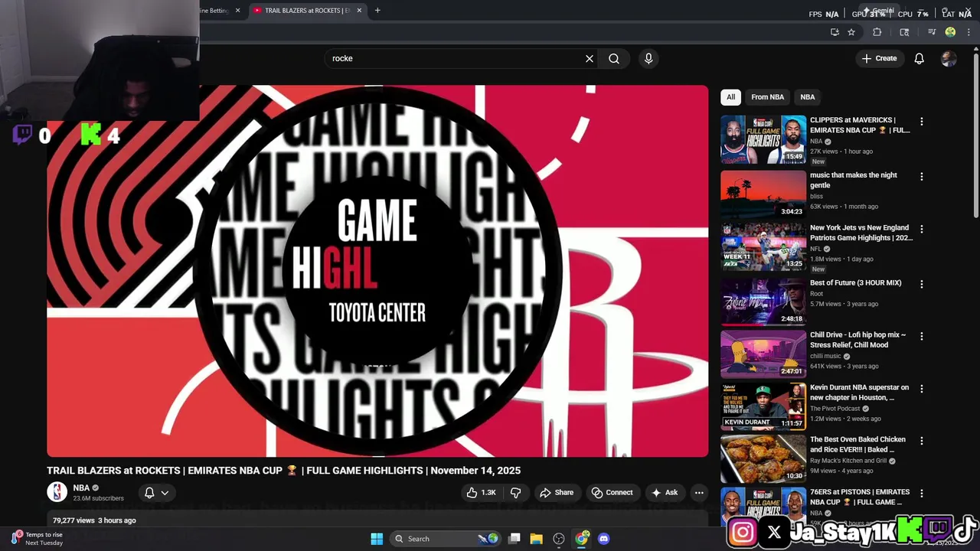Open options menu for 76ERS at PISTONS video
Image resolution: width=980 pixels, height=551 pixels.
[x=922, y=494]
